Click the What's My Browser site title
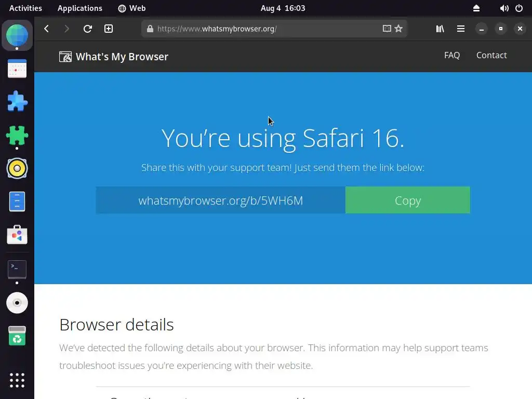Viewport: 532px width, 399px height. click(x=122, y=57)
